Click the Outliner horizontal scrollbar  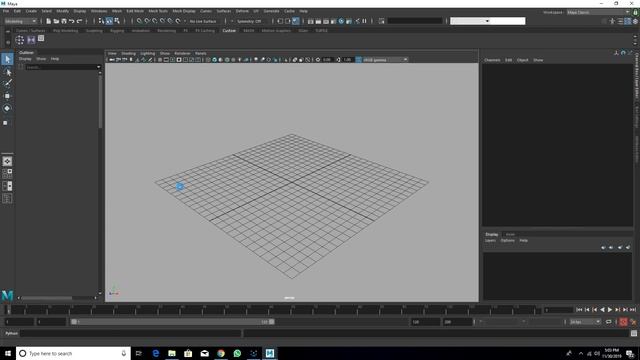[47, 298]
